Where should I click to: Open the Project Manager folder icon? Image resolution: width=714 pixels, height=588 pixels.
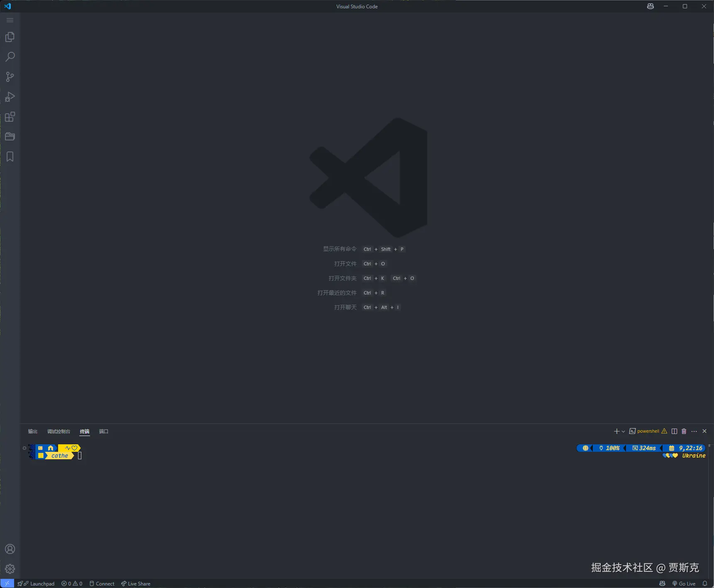10,137
